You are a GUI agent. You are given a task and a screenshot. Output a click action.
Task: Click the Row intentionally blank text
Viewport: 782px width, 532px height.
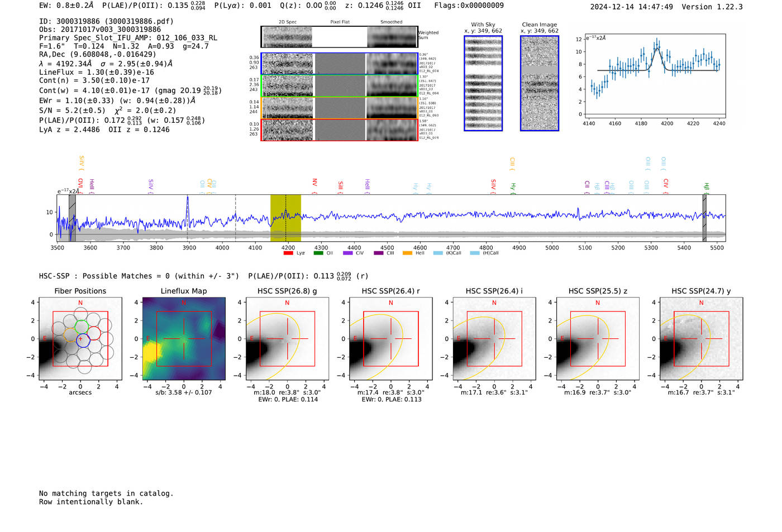pyautogui.click(x=91, y=502)
